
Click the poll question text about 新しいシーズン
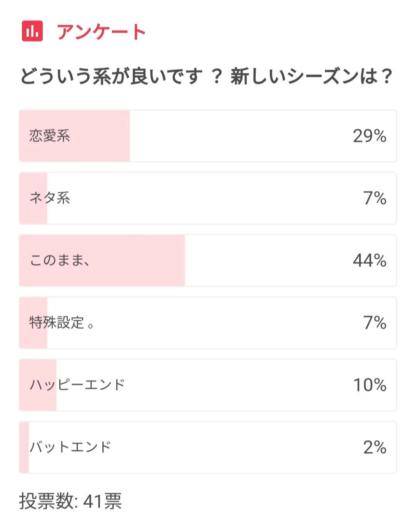(206, 76)
